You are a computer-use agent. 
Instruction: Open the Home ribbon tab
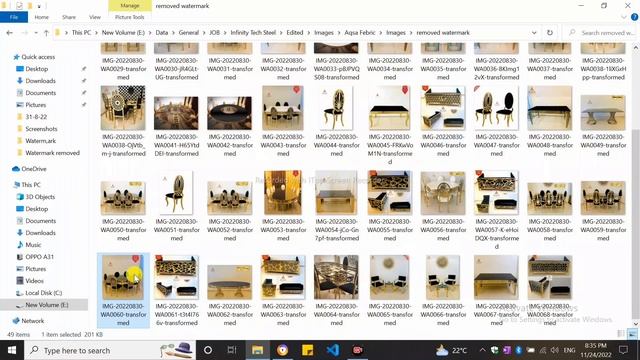[41, 17]
